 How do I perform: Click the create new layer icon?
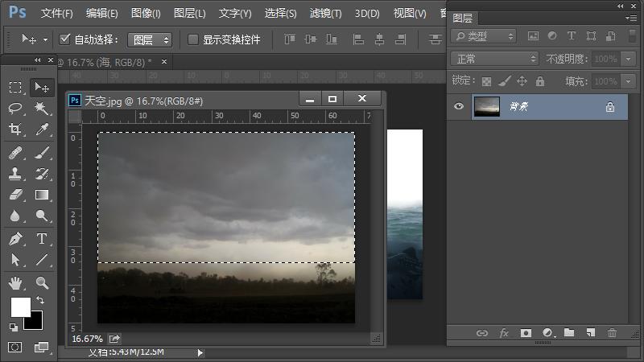coord(590,332)
